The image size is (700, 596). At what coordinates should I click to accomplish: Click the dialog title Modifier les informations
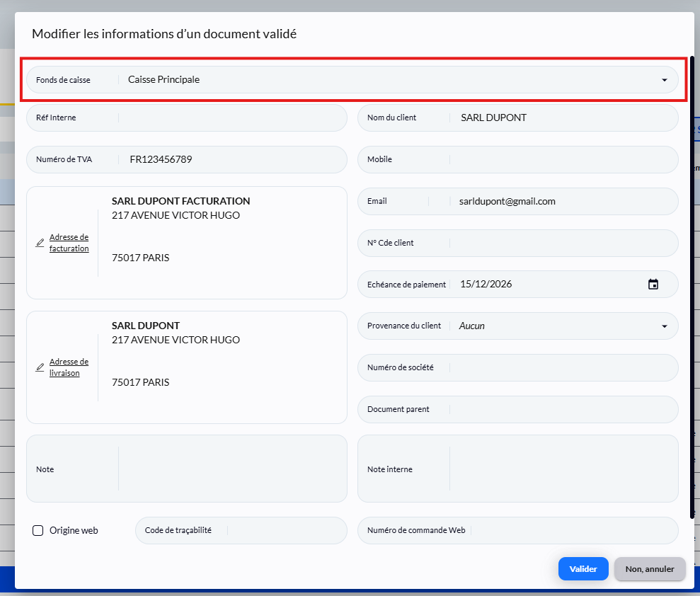coord(164,34)
